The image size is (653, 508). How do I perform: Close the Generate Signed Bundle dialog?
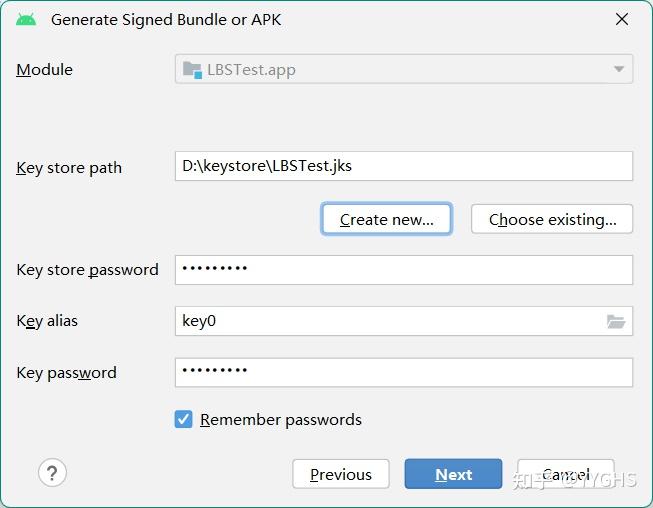pos(622,19)
